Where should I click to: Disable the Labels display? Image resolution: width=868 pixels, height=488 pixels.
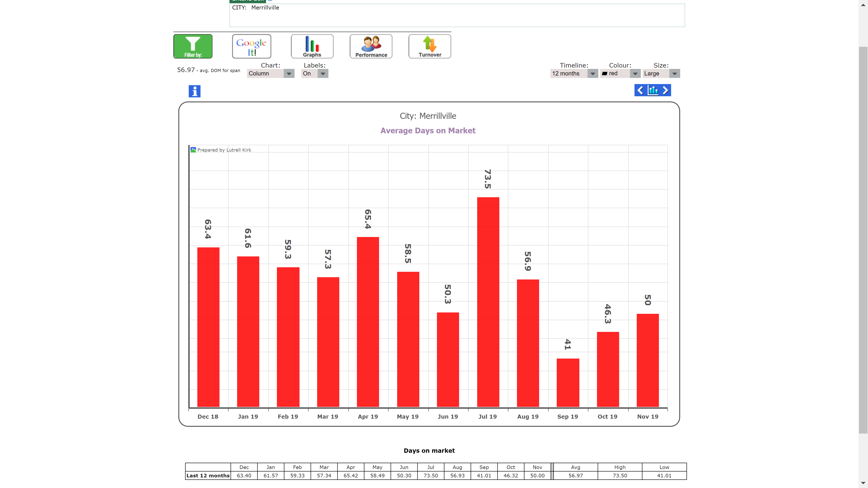323,73
